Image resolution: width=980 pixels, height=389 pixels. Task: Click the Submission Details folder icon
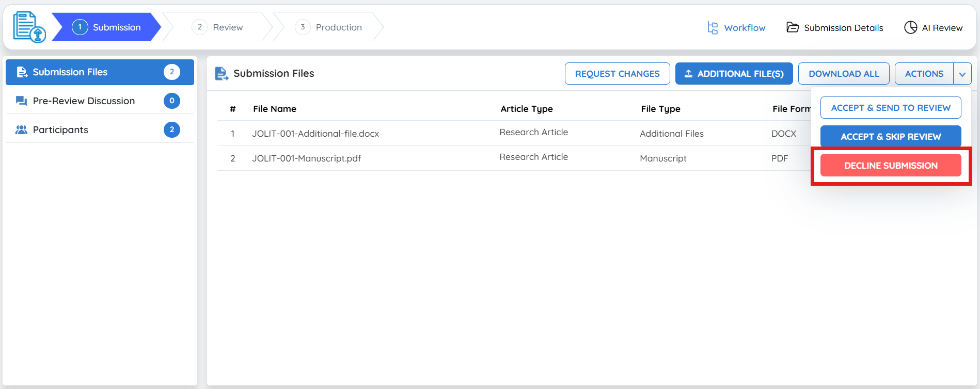pyautogui.click(x=793, y=27)
